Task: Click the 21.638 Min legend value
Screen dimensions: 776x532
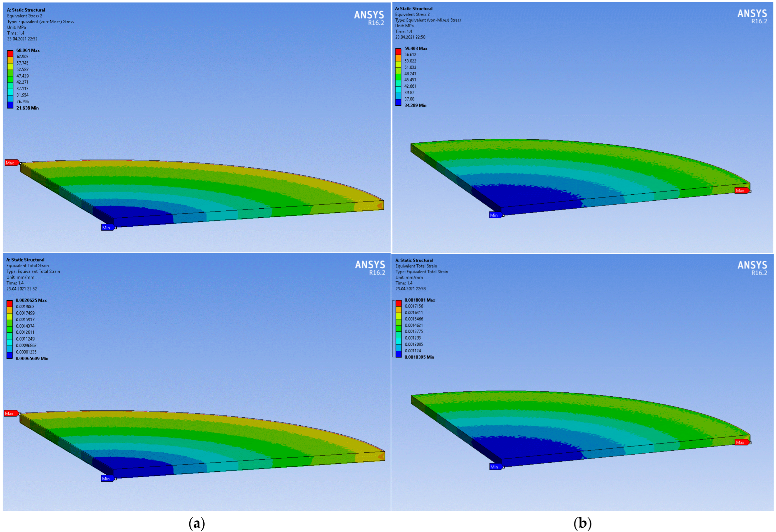Action: tap(27, 108)
